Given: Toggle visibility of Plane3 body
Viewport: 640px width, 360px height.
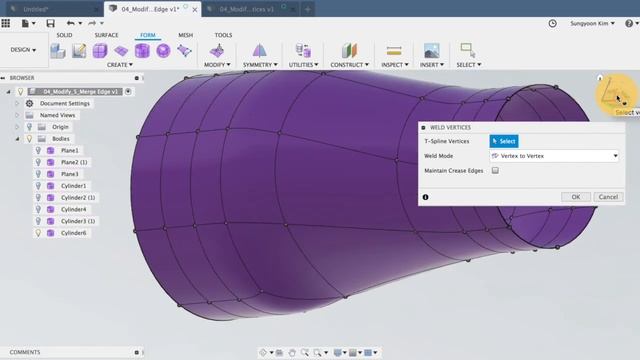Looking at the screenshot, I should click(x=38, y=174).
